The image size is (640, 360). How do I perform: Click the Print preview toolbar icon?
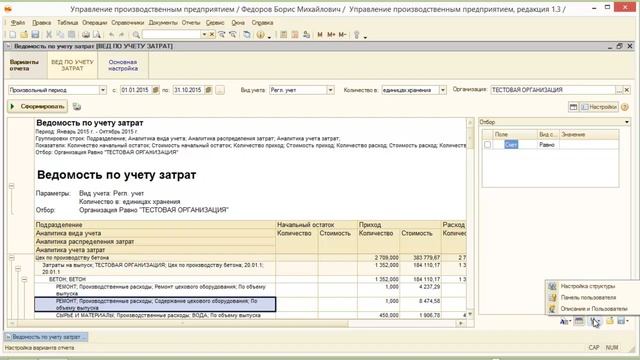97,35
